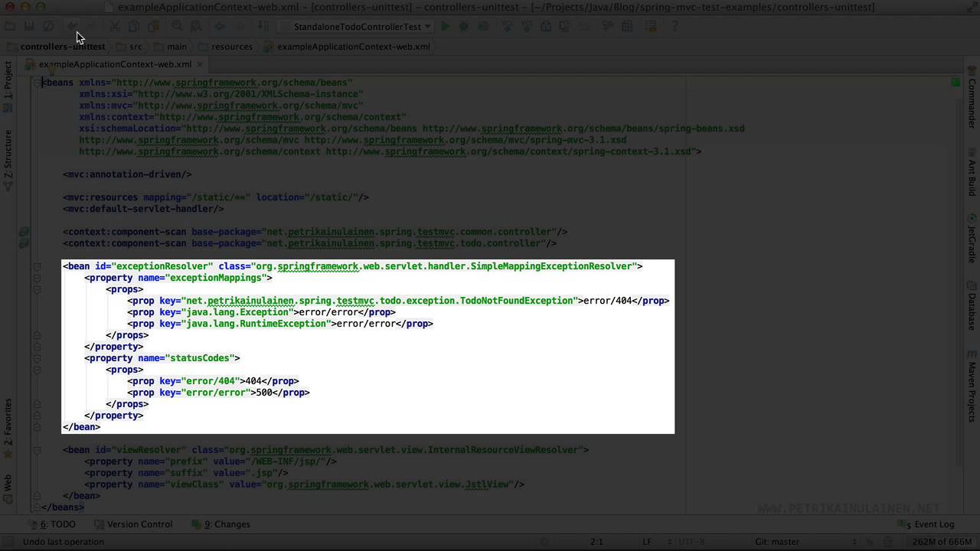The height and width of the screenshot is (551, 980).
Task: Click the SimpleMappingExceptionResolver class name
Action: coord(551,266)
